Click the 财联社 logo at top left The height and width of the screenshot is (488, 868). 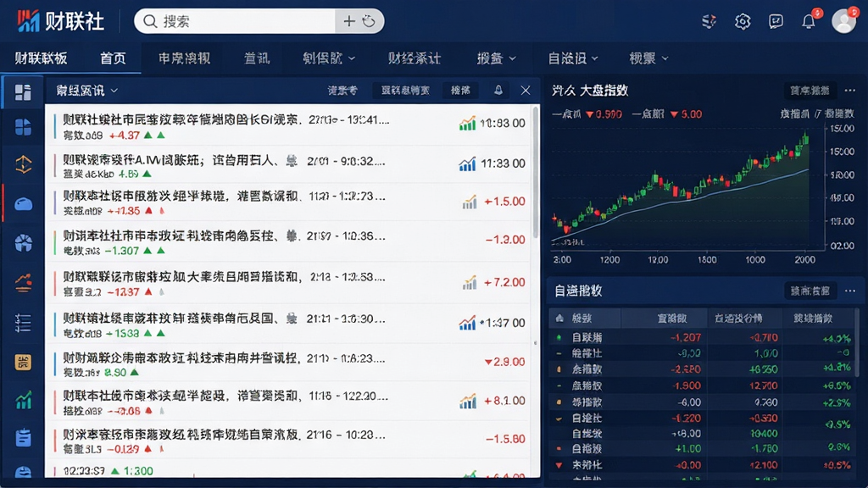(60, 21)
